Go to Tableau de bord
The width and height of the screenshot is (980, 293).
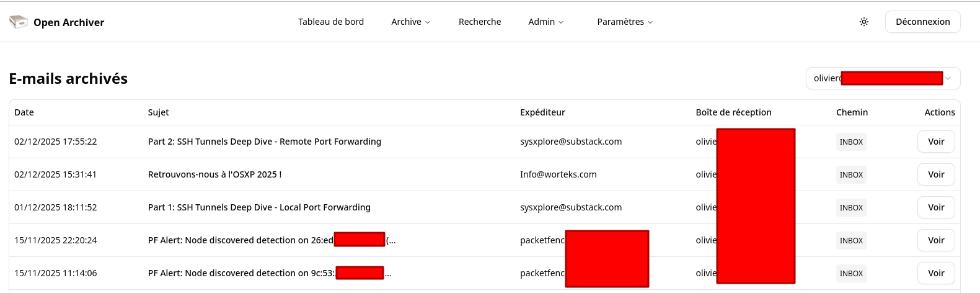tap(331, 22)
